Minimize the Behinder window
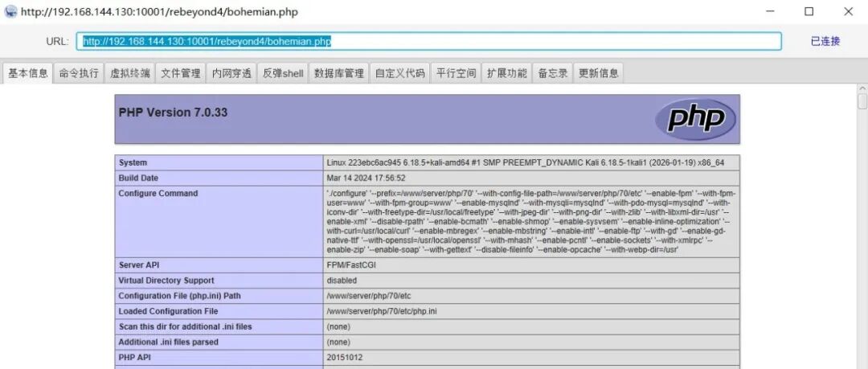The width and height of the screenshot is (868, 369). tap(769, 11)
